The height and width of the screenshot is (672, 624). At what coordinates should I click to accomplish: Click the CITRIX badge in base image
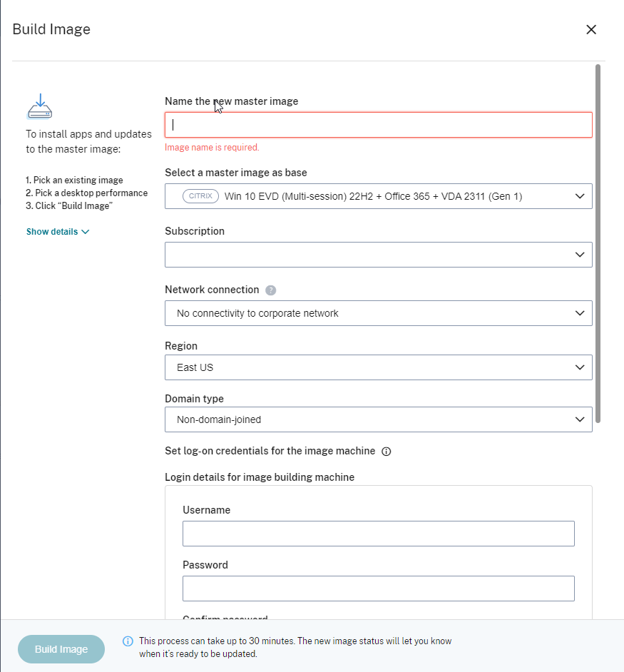click(200, 196)
